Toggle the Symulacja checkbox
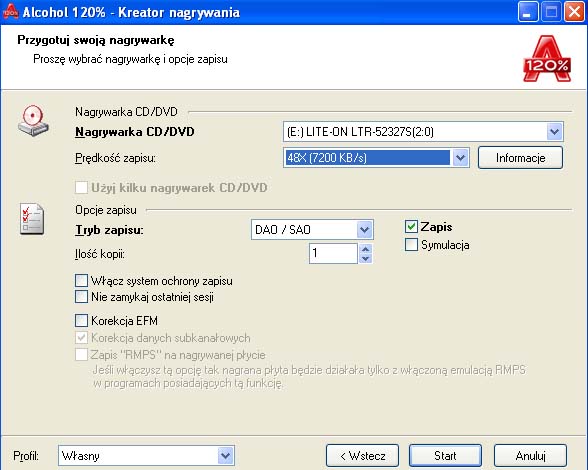Viewport: 588px width, 470px height. pos(411,245)
